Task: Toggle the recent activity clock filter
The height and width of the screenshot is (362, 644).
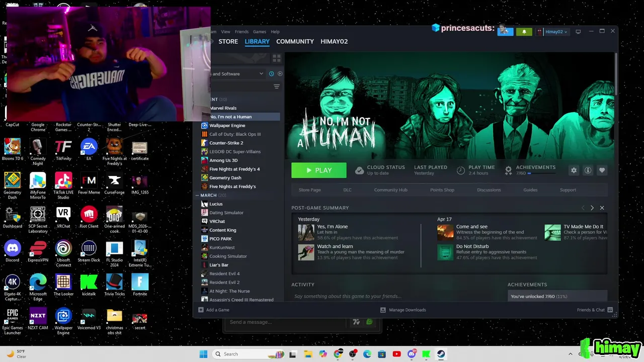Action: click(271, 74)
